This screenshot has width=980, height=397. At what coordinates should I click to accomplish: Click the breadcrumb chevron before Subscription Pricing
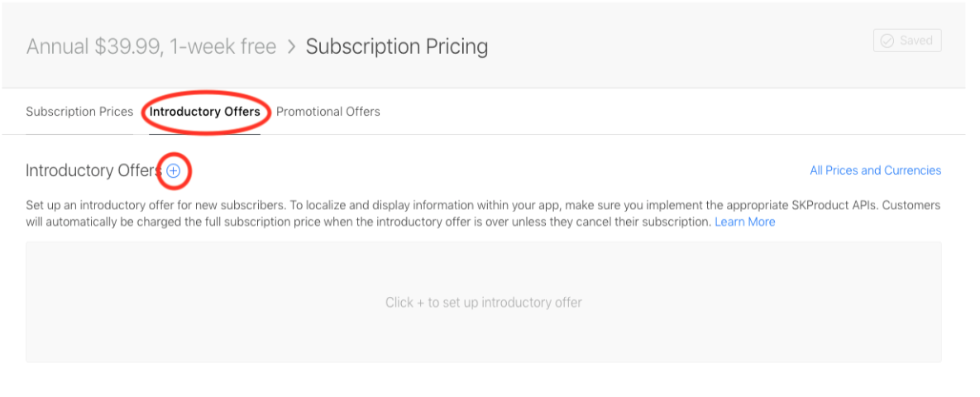[291, 47]
